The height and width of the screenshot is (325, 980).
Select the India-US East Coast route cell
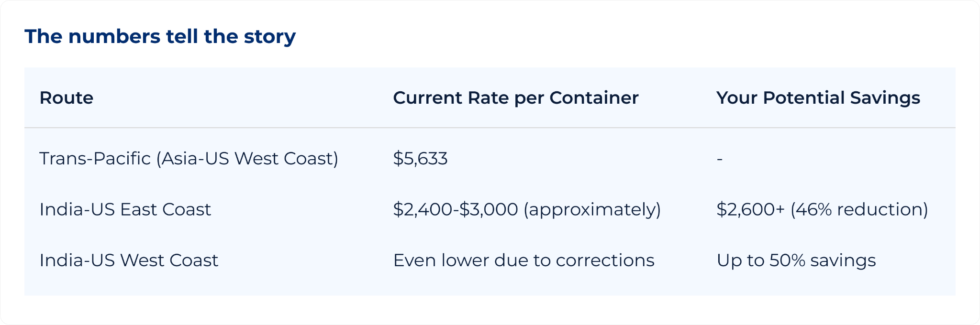click(x=125, y=209)
